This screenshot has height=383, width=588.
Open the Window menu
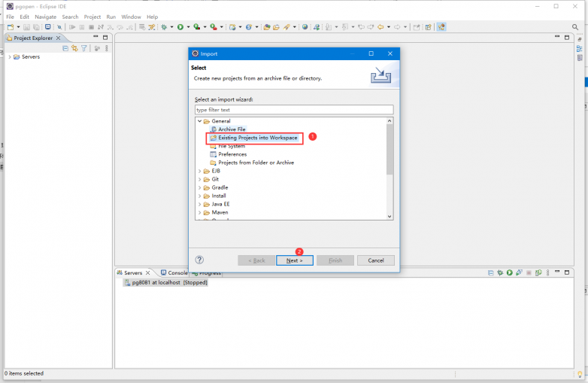(131, 17)
